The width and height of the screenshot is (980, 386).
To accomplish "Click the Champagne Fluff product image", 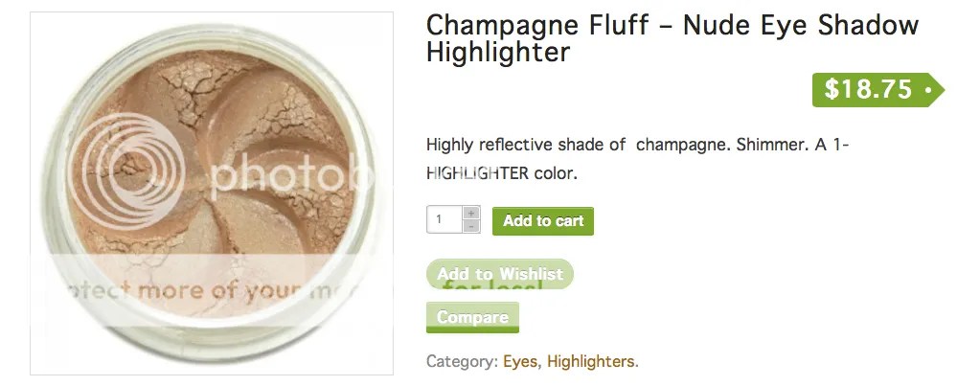I will pyautogui.click(x=212, y=193).
